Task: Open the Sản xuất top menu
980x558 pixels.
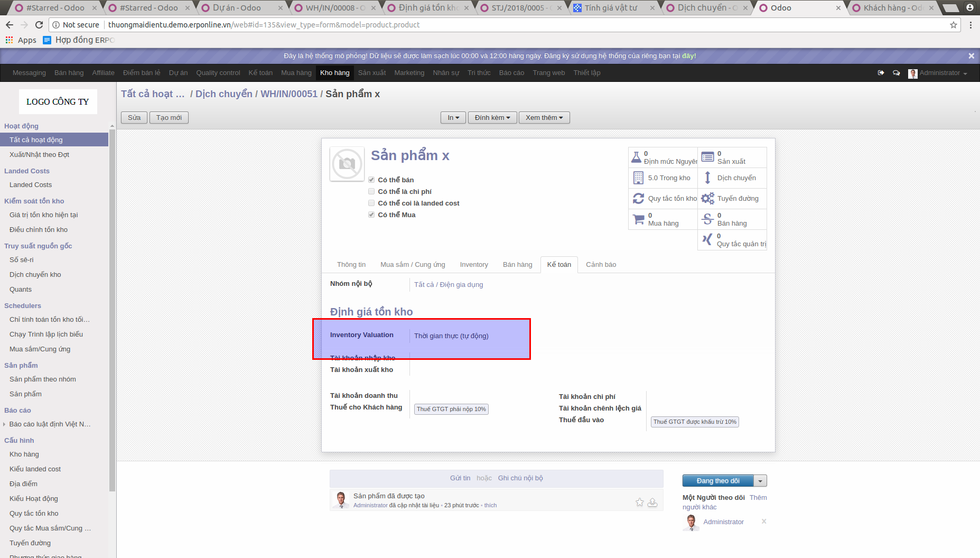Action: tap(372, 73)
